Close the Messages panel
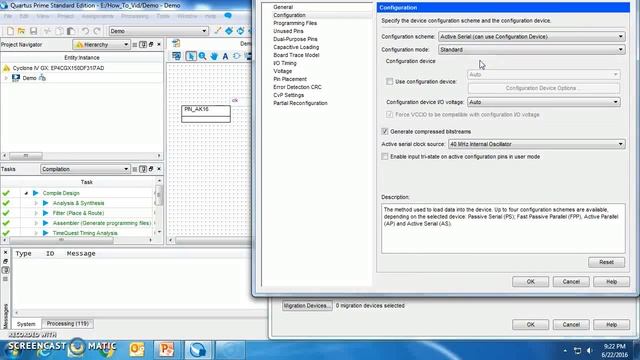640x360 pixels. (x=6, y=253)
